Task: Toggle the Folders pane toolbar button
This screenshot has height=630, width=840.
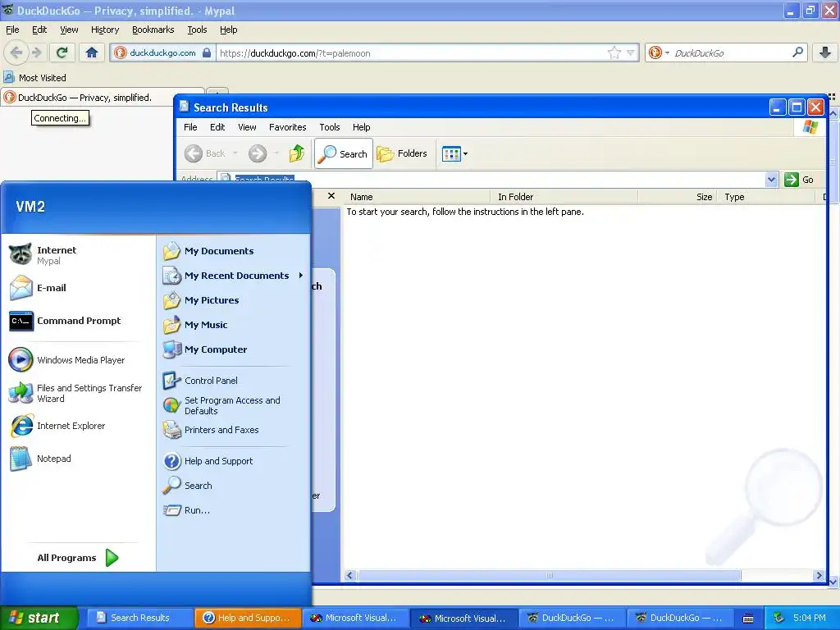Action: (402, 153)
